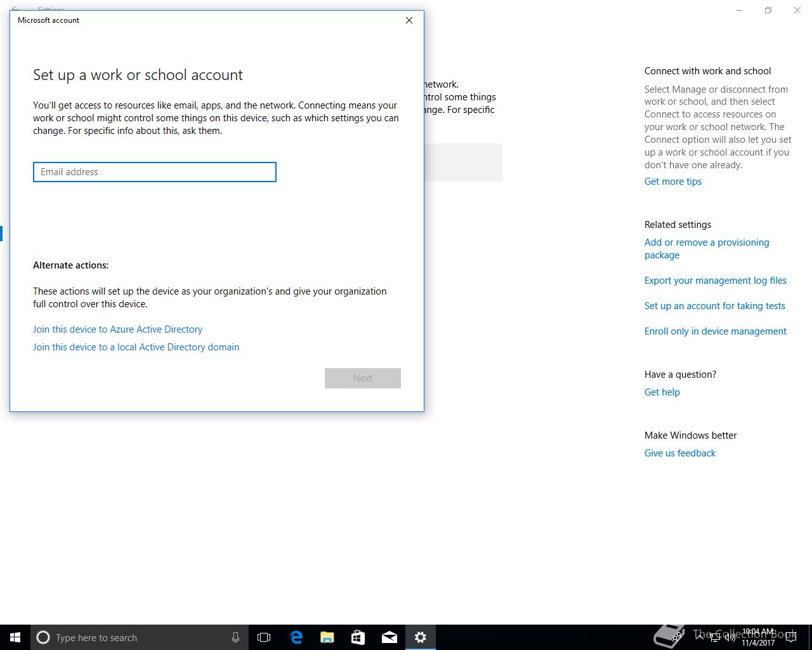Click the network icon in system tray
Screen dimensions: 812x650
coord(715,637)
